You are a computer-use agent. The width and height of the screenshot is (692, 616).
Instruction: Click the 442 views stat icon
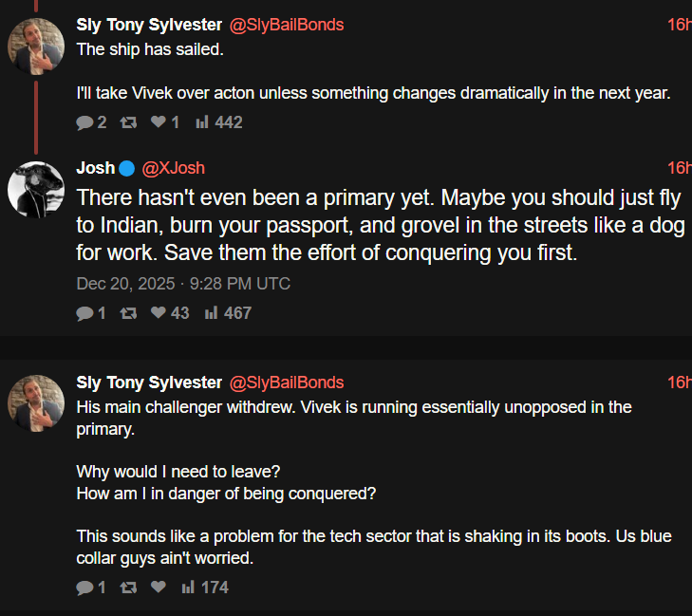tap(202, 122)
